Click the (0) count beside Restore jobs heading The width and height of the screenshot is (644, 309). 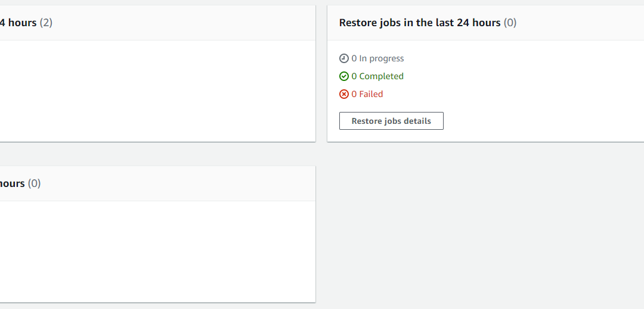click(x=510, y=23)
